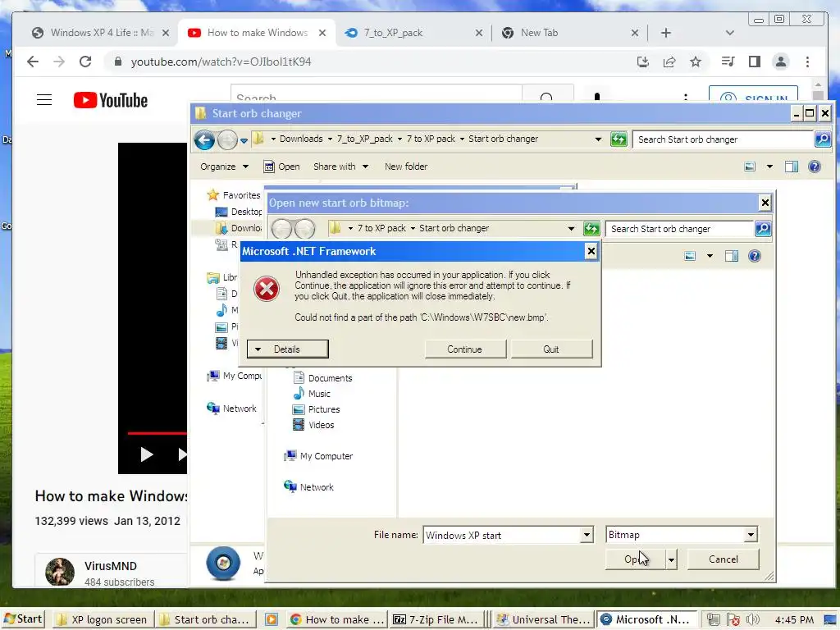Open address path dropdown in bitmap dialog
This screenshot has height=630, width=840.
pos(571,229)
